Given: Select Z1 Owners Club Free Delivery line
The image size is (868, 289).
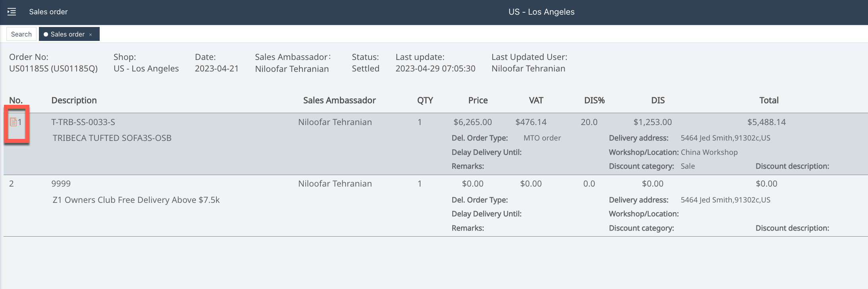Looking at the screenshot, I should (136, 200).
